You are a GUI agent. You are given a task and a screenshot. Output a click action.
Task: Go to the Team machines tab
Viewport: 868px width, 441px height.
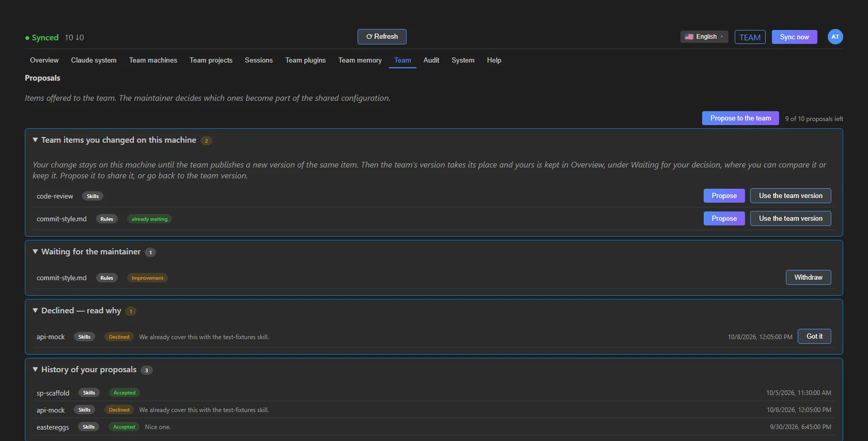pyautogui.click(x=153, y=60)
